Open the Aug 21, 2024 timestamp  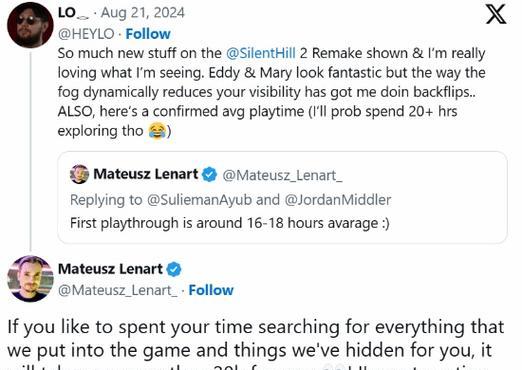click(x=143, y=13)
